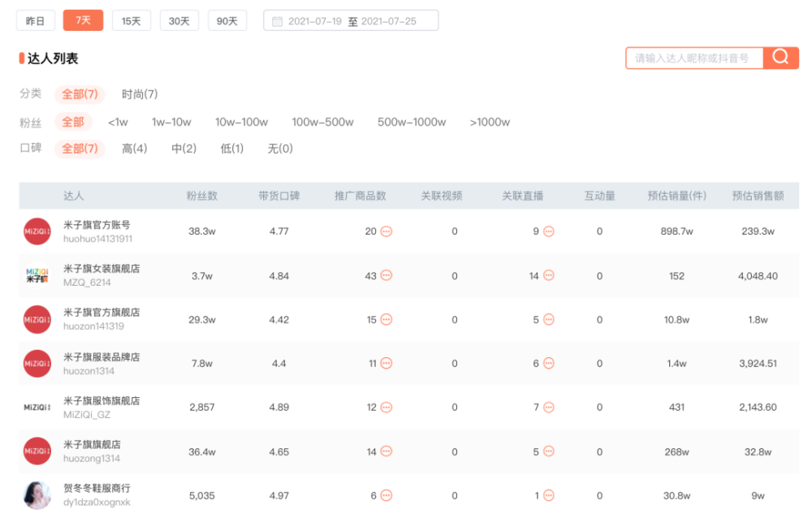Expand related livestreams for 米子旗官方账号

tap(549, 231)
